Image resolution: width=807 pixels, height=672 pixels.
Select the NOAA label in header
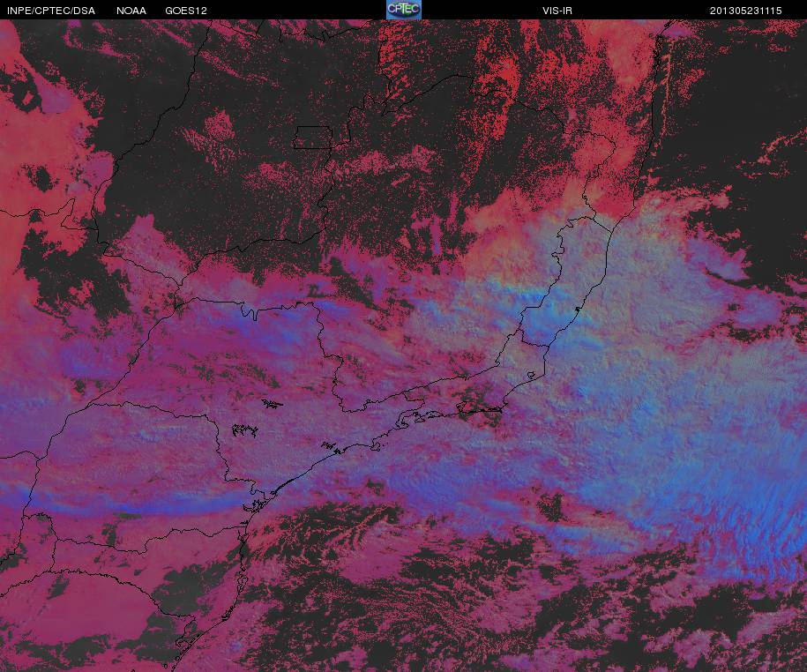click(131, 11)
